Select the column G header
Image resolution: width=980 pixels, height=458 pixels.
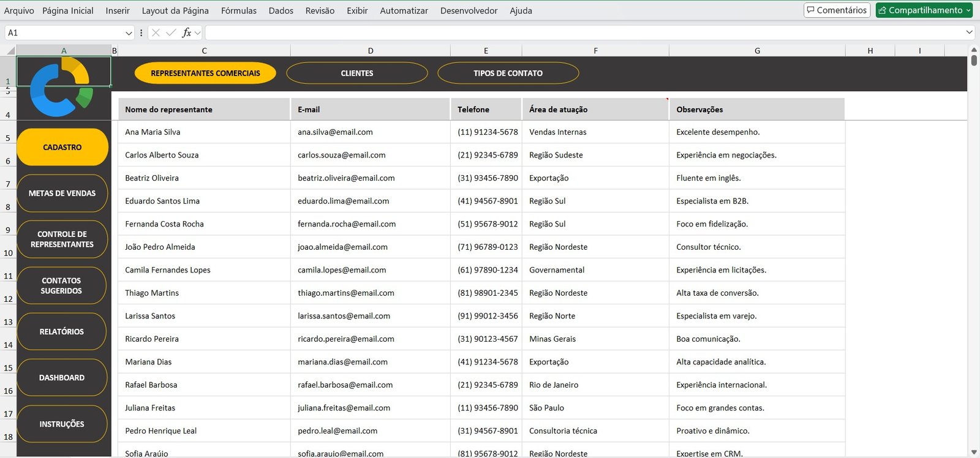pyautogui.click(x=757, y=51)
